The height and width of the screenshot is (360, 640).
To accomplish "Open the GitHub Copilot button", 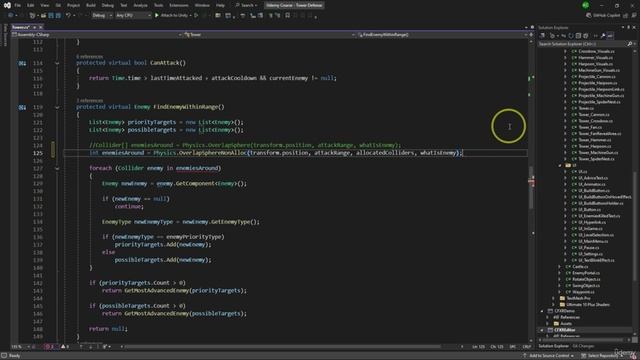I will 603,16.
